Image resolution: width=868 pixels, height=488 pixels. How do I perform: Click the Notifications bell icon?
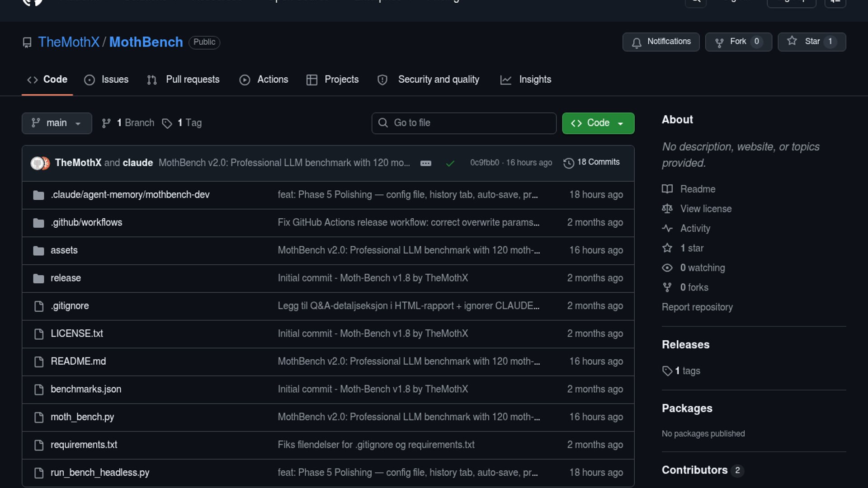[x=637, y=42]
